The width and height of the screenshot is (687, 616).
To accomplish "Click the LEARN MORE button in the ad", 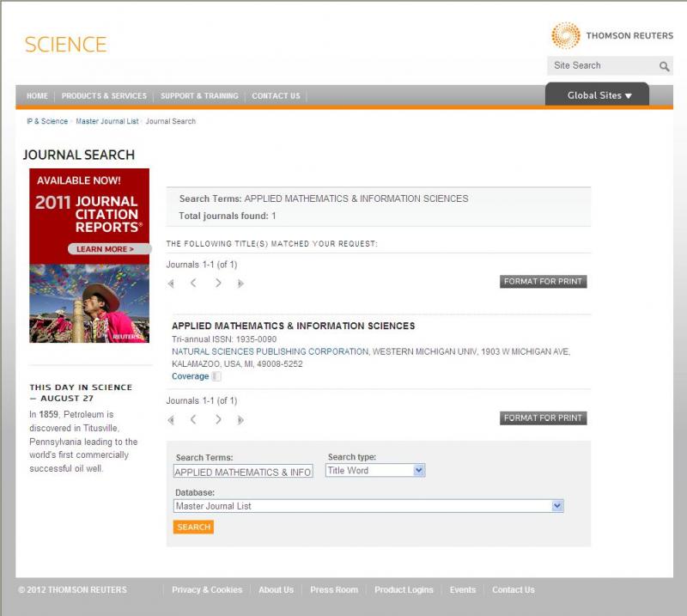I will pyautogui.click(x=109, y=249).
